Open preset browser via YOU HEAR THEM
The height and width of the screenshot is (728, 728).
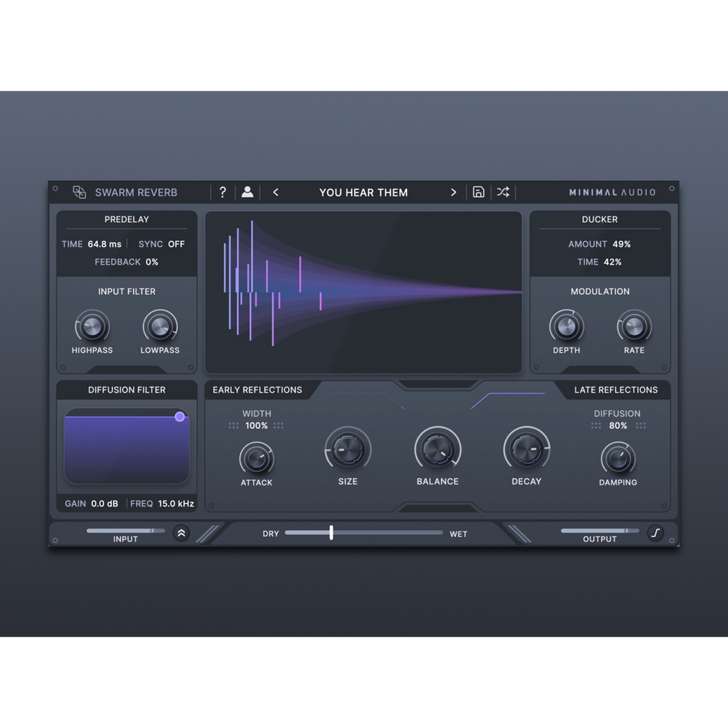[363, 192]
